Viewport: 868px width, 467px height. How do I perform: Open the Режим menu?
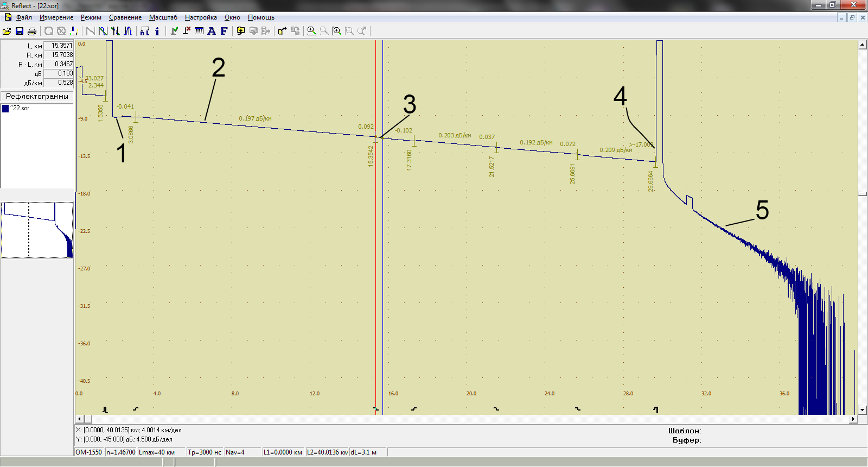(x=91, y=17)
